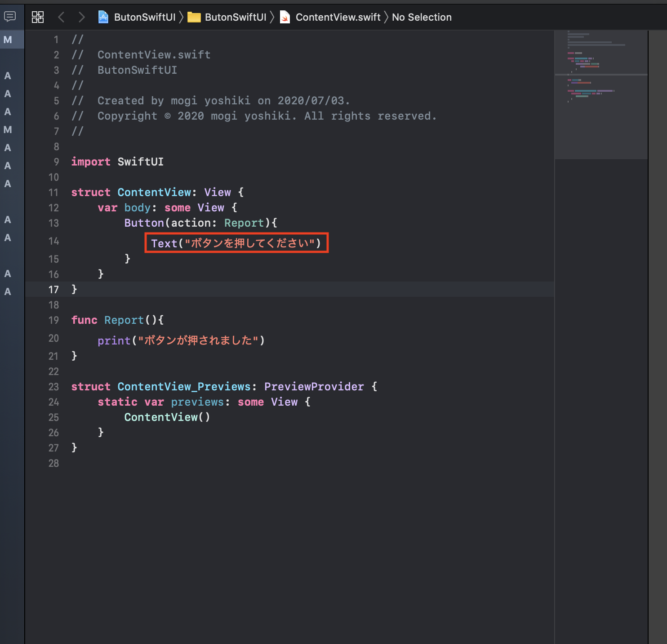
Task: Open the No Selection symbol menu
Action: point(422,17)
